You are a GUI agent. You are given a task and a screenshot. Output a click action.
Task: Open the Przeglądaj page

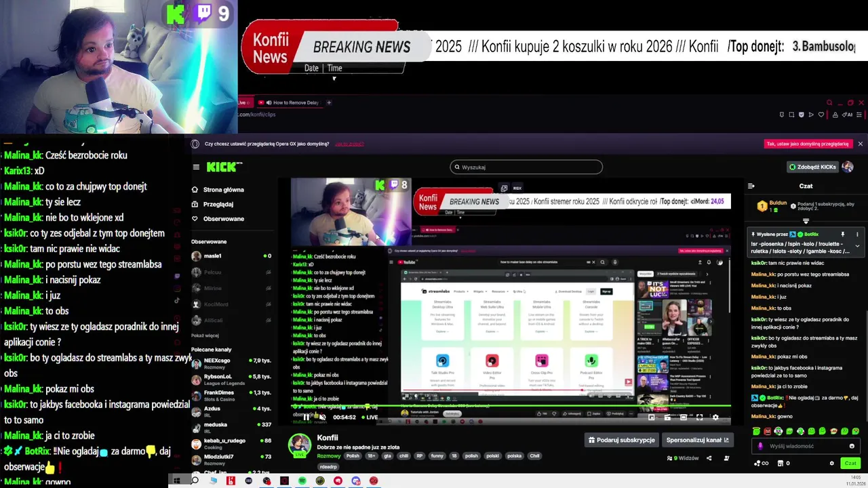click(x=212, y=204)
